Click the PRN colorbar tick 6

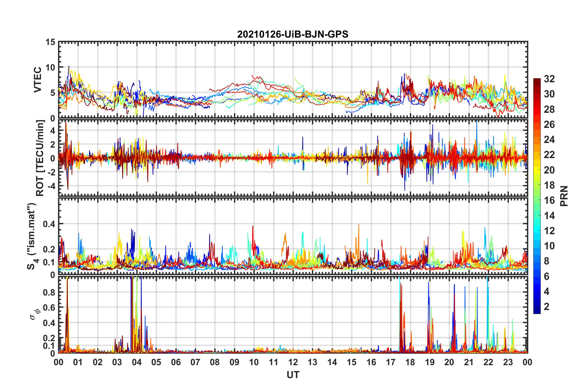[x=547, y=276]
